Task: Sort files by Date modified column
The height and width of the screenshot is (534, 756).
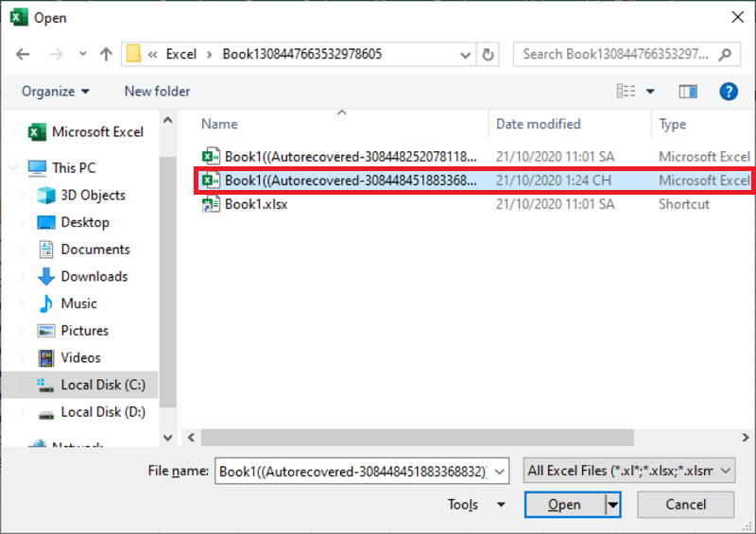Action: point(539,124)
